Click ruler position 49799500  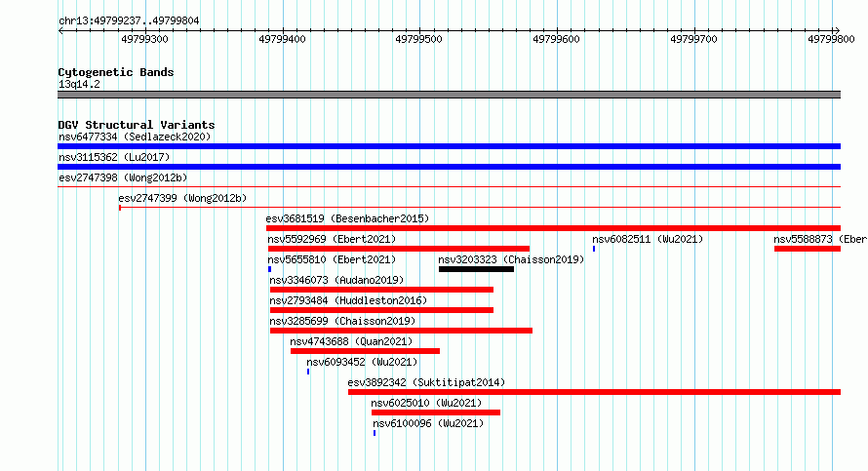coord(418,39)
